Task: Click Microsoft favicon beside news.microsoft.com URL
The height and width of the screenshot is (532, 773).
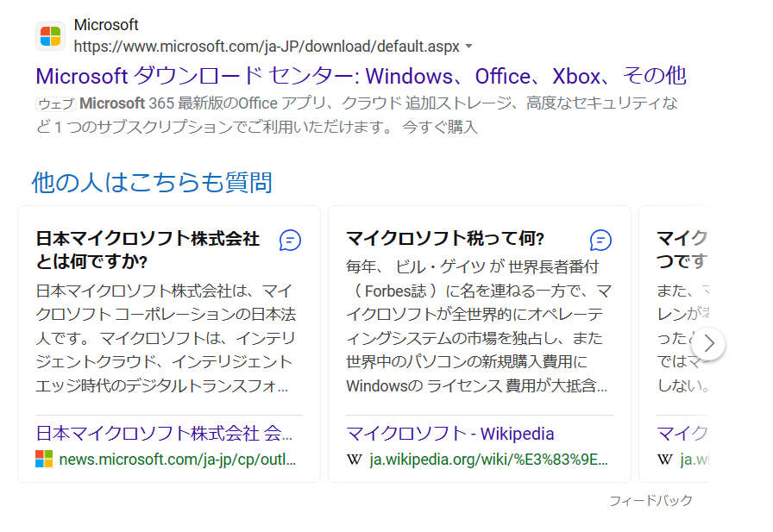Action: 44,459
